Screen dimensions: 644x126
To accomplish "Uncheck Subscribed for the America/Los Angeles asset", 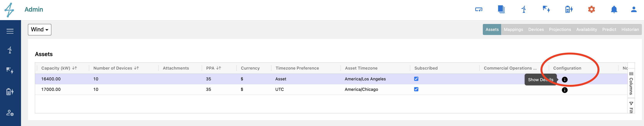I will pyautogui.click(x=416, y=79).
